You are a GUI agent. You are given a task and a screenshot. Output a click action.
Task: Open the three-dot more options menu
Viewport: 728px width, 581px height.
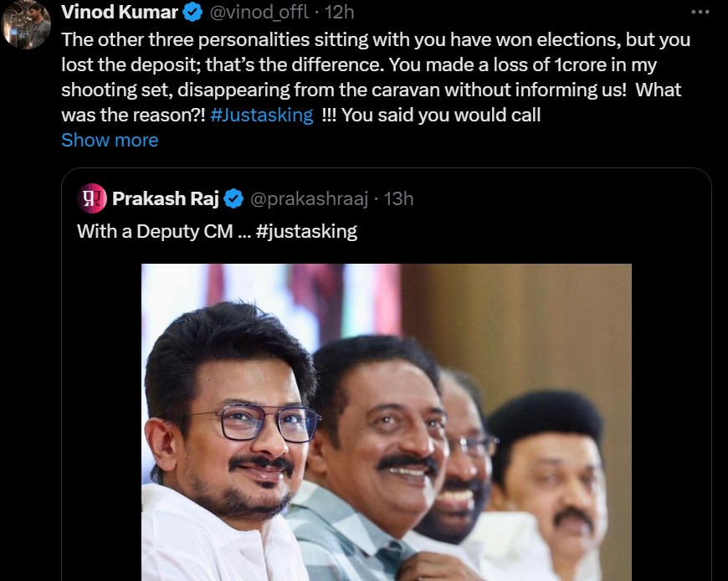point(700,12)
